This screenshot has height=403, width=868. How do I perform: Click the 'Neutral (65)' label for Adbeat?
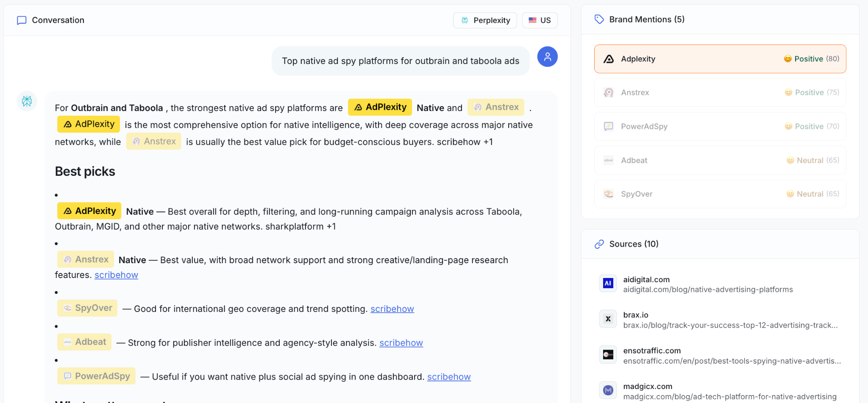818,160
